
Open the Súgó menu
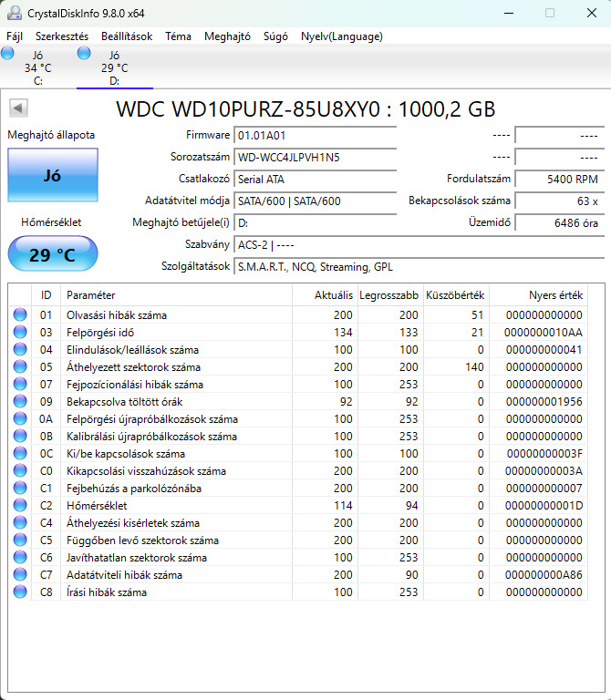[275, 36]
